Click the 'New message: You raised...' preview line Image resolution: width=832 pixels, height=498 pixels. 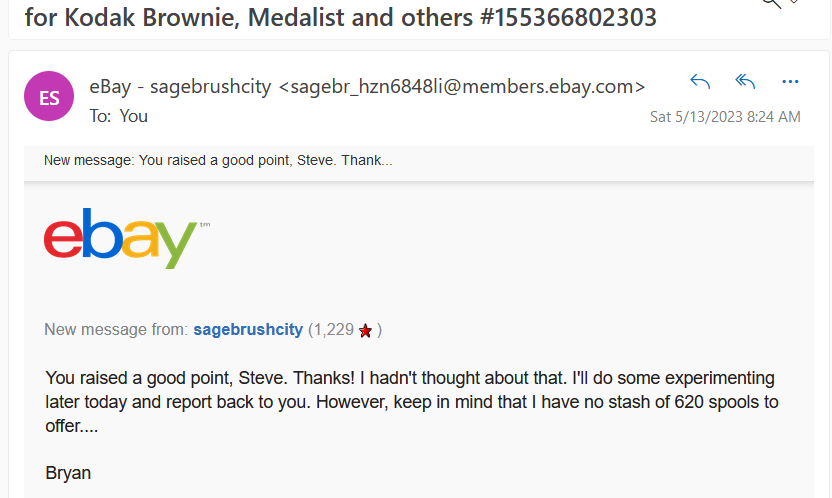(218, 161)
